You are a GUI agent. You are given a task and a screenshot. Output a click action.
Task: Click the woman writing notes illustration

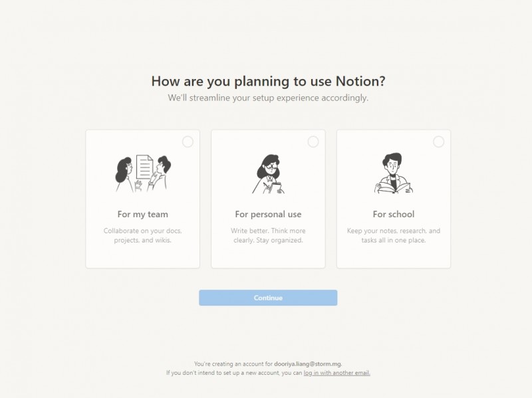268,174
